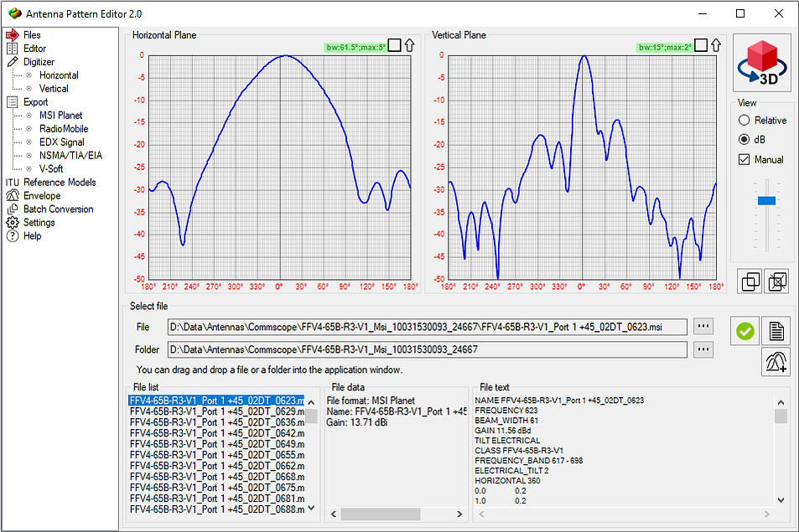Click the green validation checkmark icon
Viewport: 799px width, 532px height.
[x=745, y=331]
